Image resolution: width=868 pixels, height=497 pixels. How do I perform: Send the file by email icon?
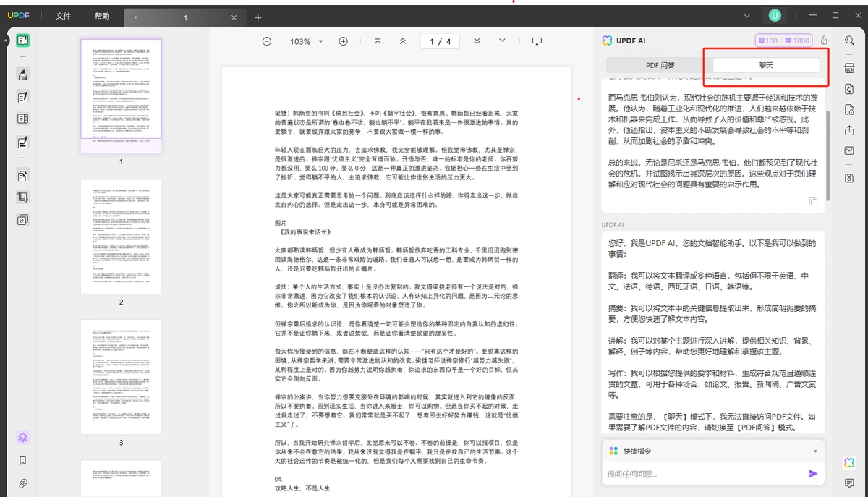click(849, 150)
